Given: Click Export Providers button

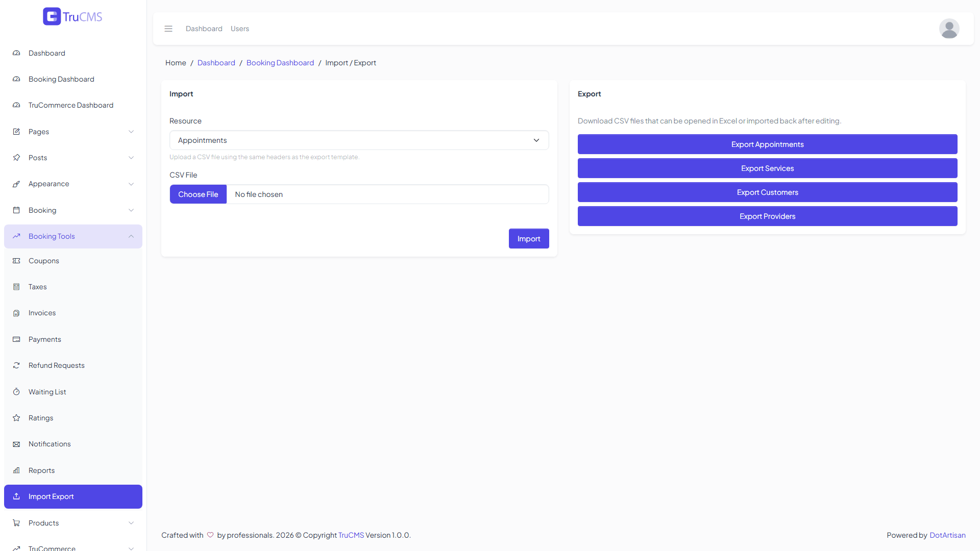Looking at the screenshot, I should point(767,216).
